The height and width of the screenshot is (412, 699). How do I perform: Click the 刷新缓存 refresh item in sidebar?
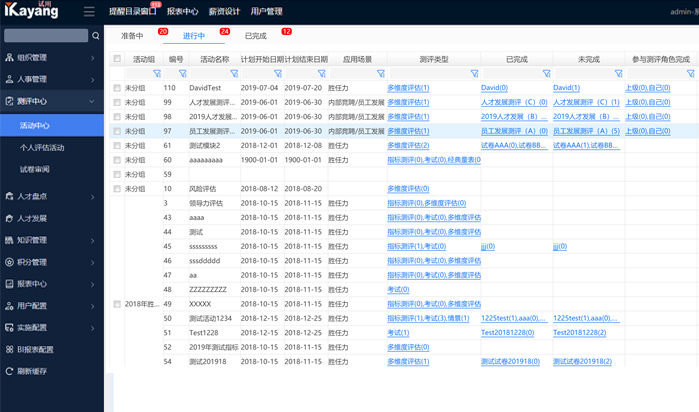click(34, 370)
